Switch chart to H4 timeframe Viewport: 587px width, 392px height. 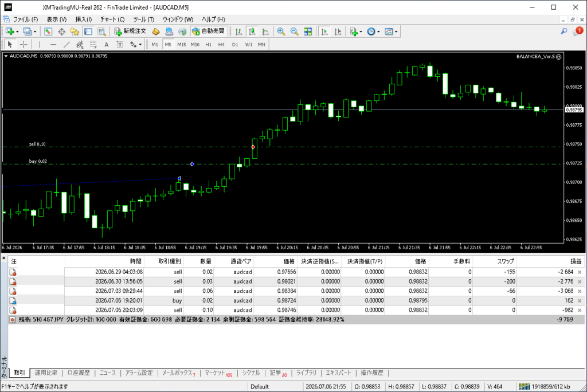pos(222,45)
